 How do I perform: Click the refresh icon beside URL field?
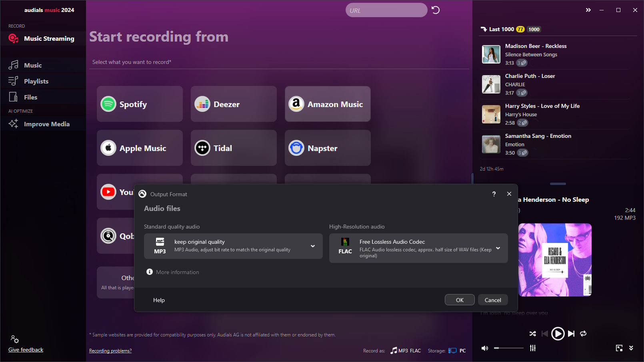tap(436, 10)
